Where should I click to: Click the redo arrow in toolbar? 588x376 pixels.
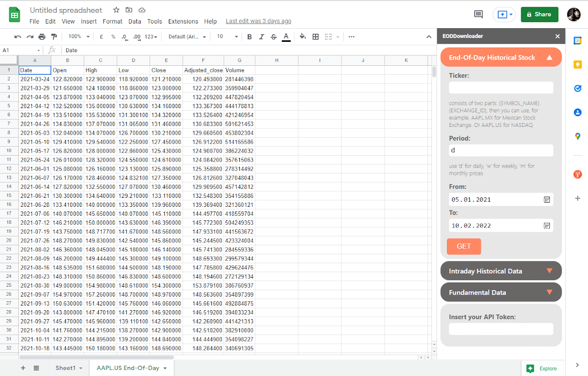(30, 37)
